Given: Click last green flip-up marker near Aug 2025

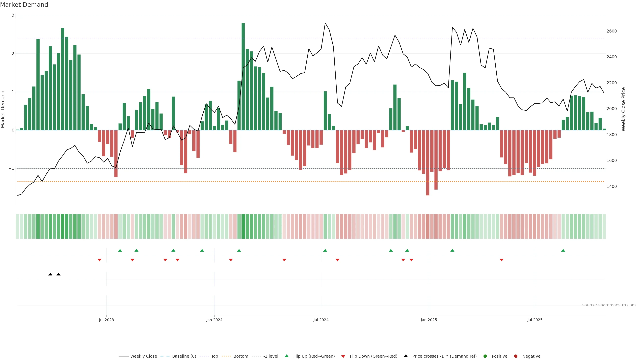Looking at the screenshot, I should [x=563, y=251].
